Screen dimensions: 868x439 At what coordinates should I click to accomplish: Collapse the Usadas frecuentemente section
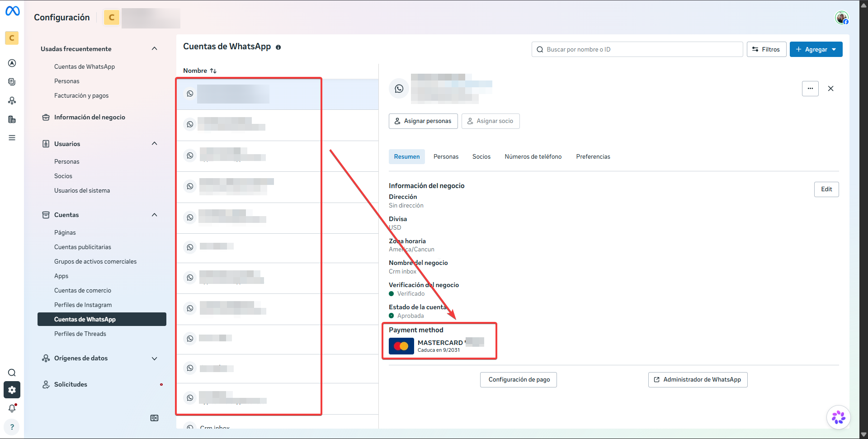155,49
